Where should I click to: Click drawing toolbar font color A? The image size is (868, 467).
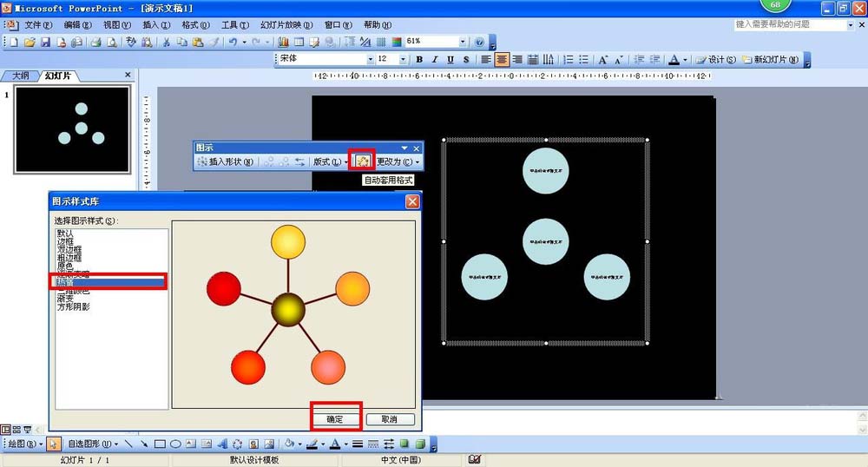tap(335, 444)
